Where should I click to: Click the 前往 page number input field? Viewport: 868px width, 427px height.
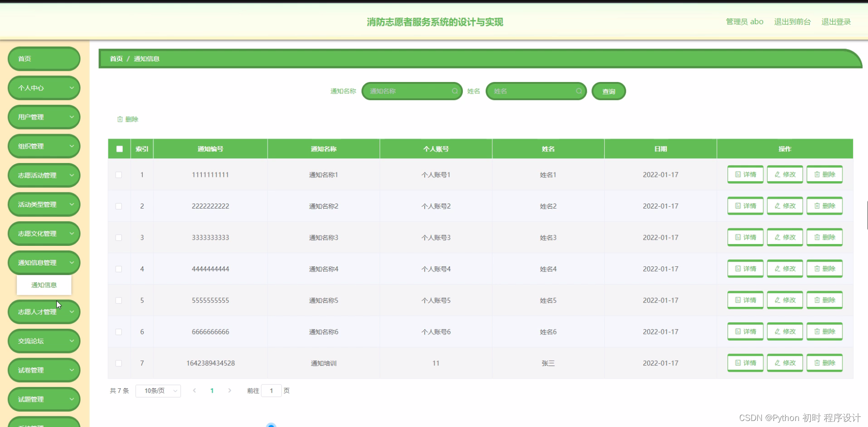coord(272,391)
